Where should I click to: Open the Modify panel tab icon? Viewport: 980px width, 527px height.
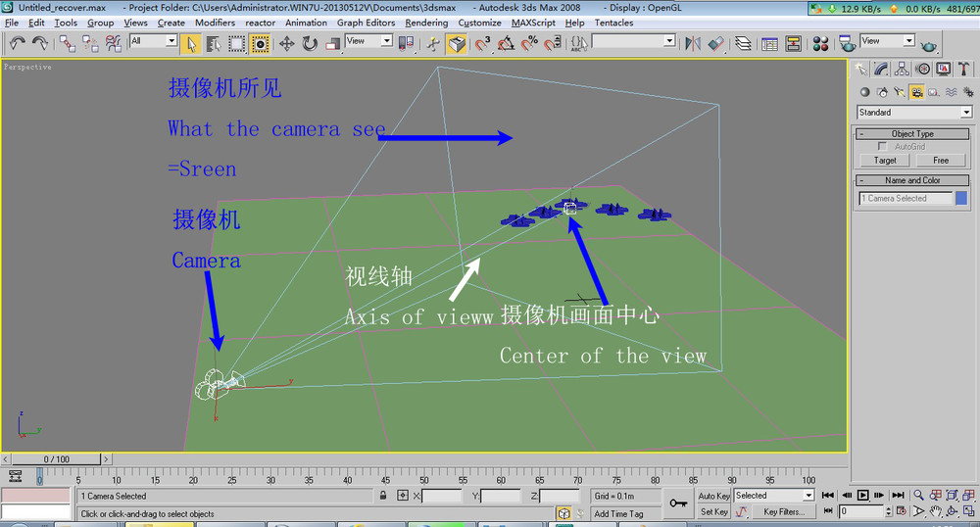pyautogui.click(x=881, y=69)
